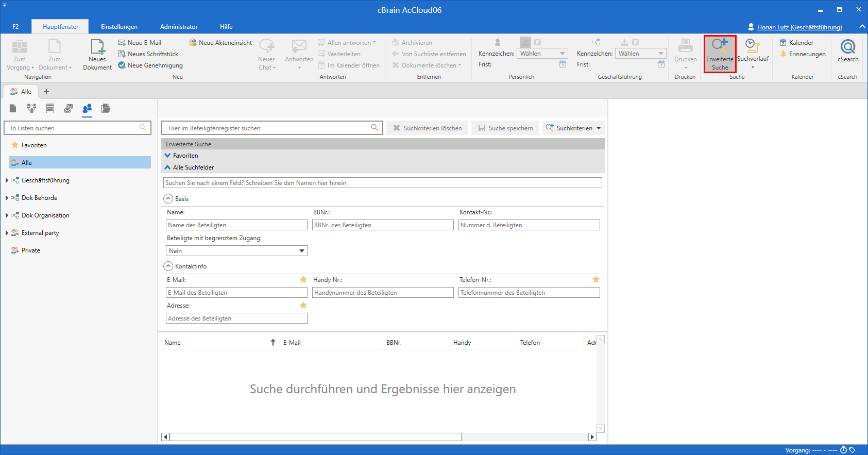The height and width of the screenshot is (455, 868).
Task: Add a new tab with plus icon
Action: pos(46,92)
